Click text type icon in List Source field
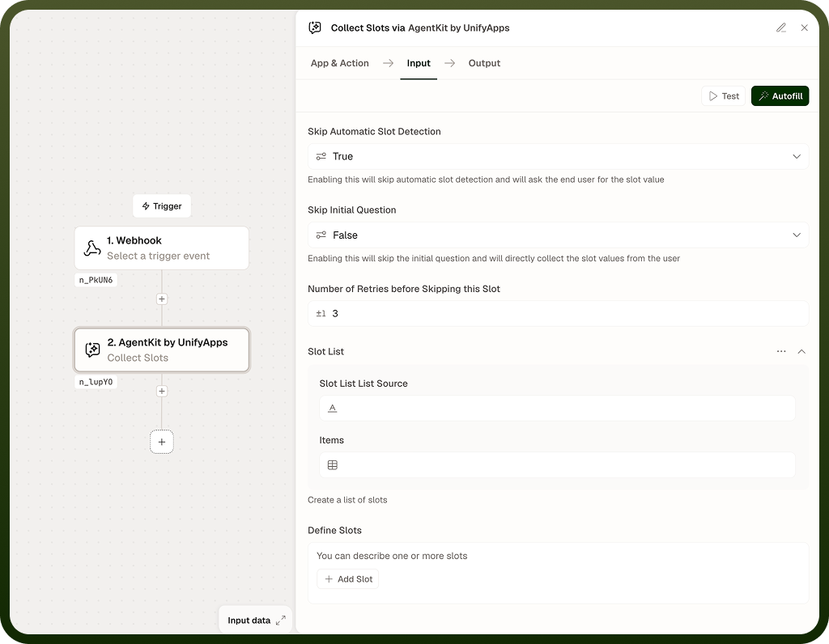The height and width of the screenshot is (644, 829). (x=332, y=408)
